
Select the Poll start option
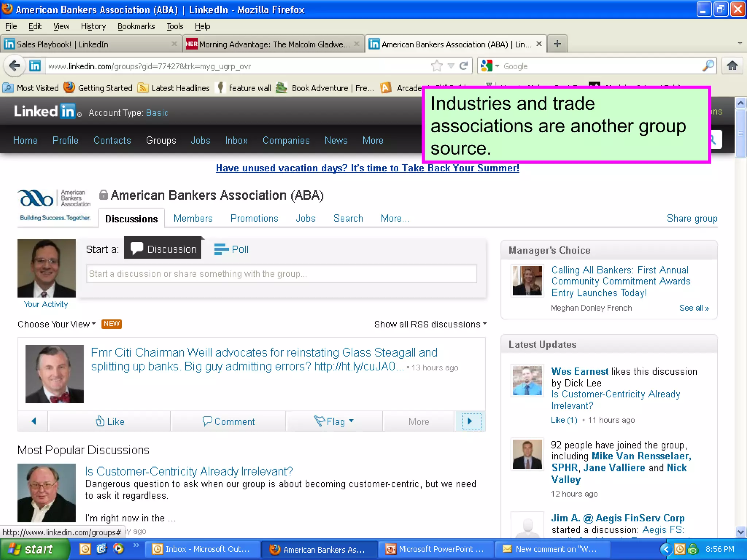point(231,249)
